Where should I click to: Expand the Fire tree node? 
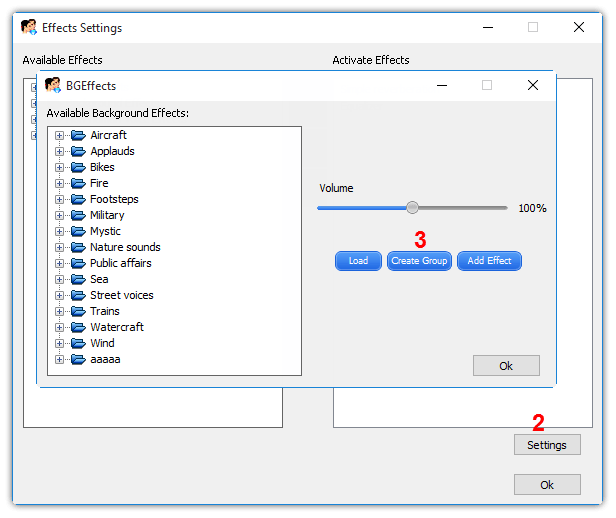point(59,183)
